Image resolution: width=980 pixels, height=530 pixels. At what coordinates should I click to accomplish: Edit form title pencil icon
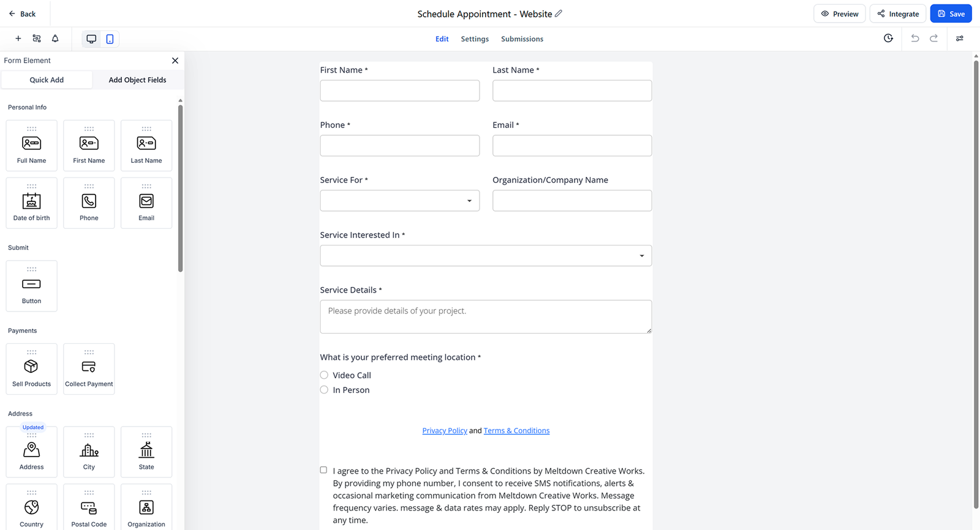[x=559, y=13]
